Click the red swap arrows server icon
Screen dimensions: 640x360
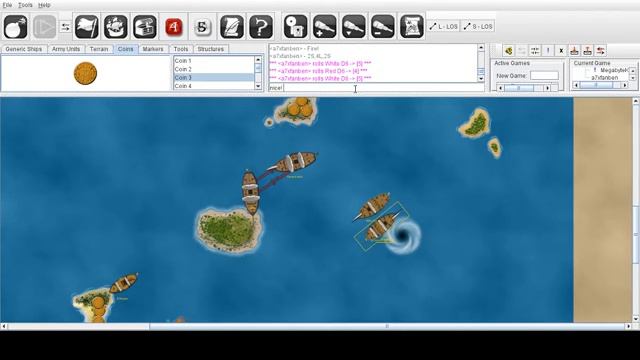600,51
